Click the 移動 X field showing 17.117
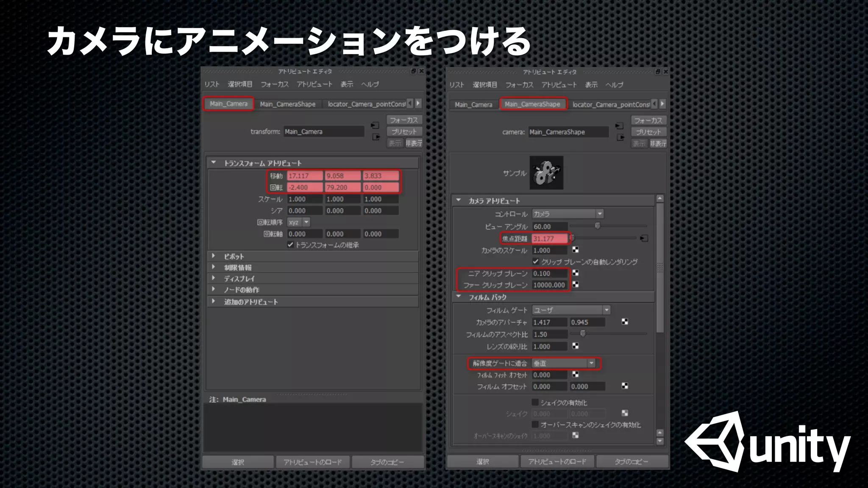Image resolution: width=868 pixels, height=488 pixels. [305, 176]
